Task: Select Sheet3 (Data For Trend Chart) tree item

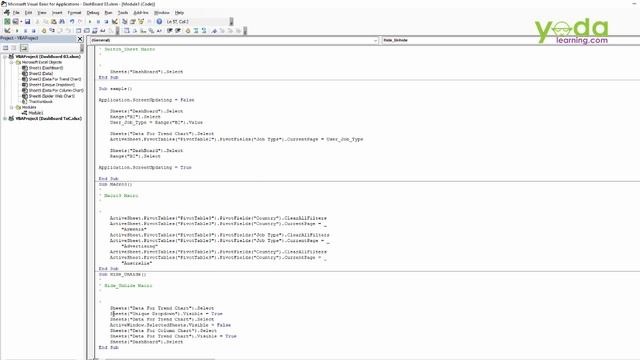Action: click(x=55, y=79)
